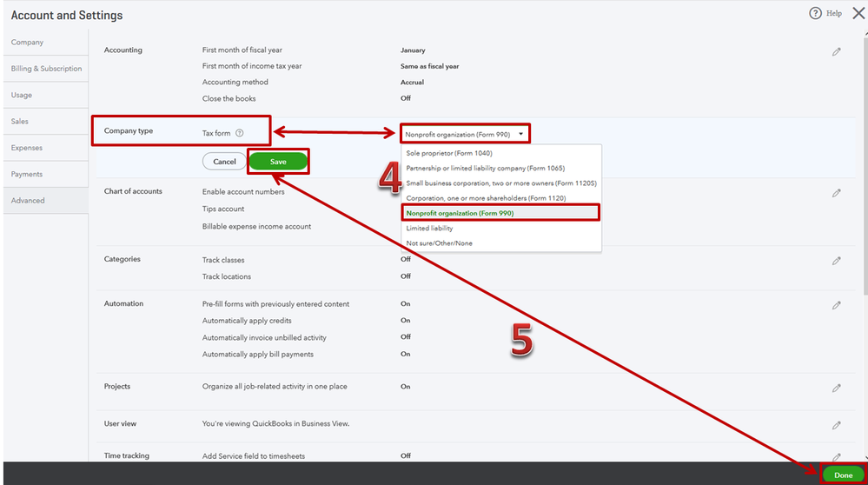Edit the Automation section with its pencil icon
The height and width of the screenshot is (485, 868).
tap(837, 305)
